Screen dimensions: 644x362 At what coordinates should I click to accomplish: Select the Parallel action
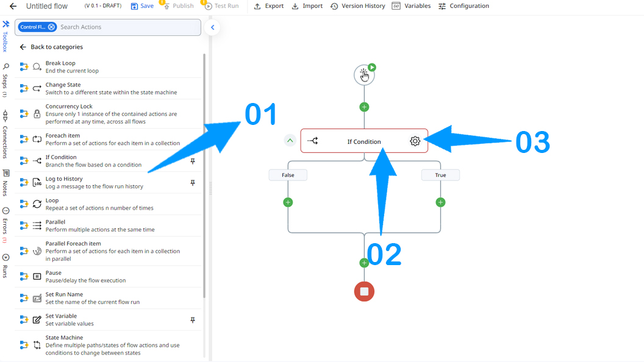109,225
